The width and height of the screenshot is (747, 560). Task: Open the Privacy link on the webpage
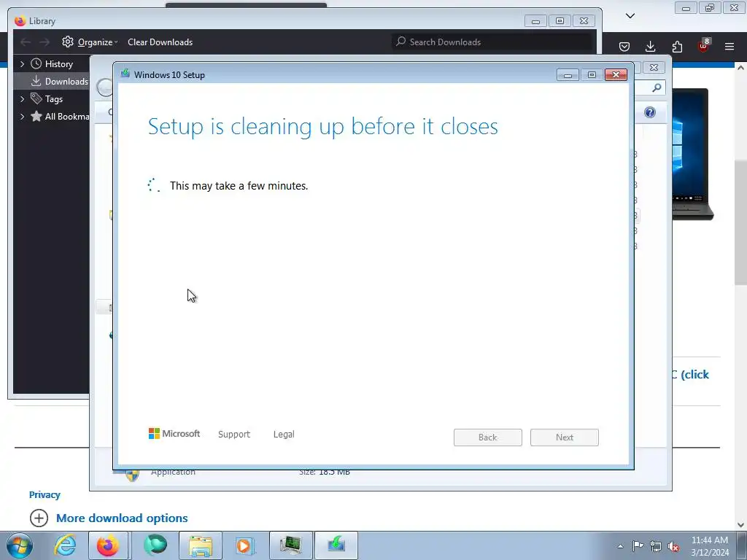click(x=44, y=495)
